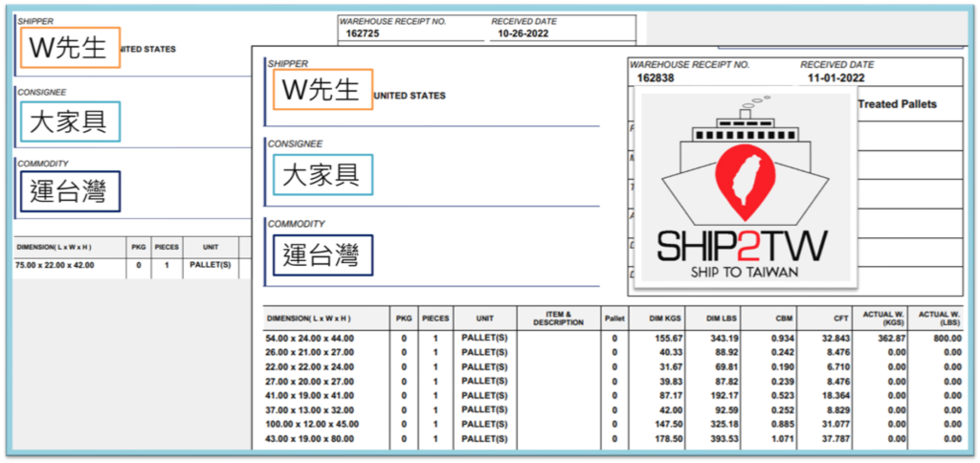The image size is (980, 463).
Task: Click DIM LBS value 192.17
Action: point(725,395)
